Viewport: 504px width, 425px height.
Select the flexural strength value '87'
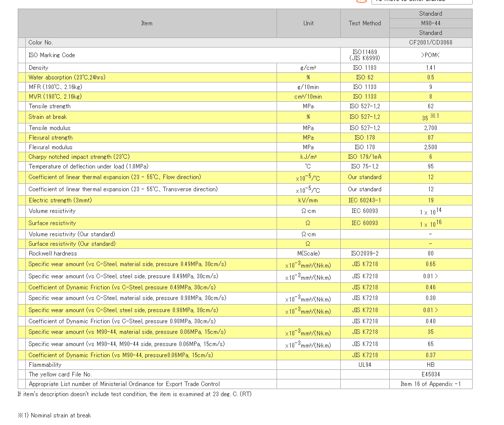(x=431, y=138)
